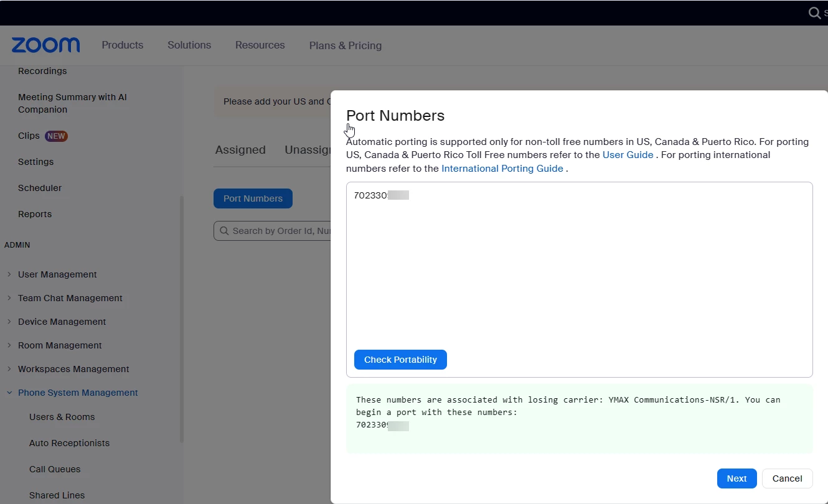Open Clips in sidebar
Viewport: 828px width, 504px height.
(x=29, y=136)
